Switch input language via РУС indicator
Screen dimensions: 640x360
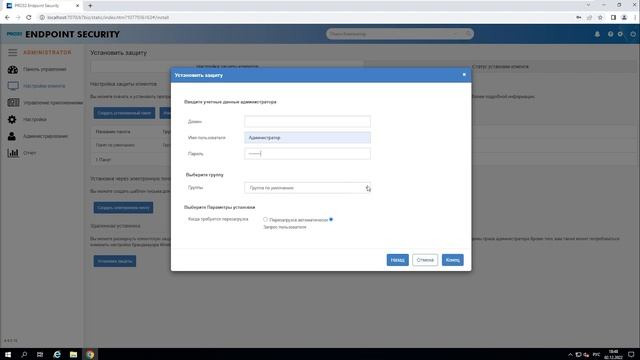596,355
